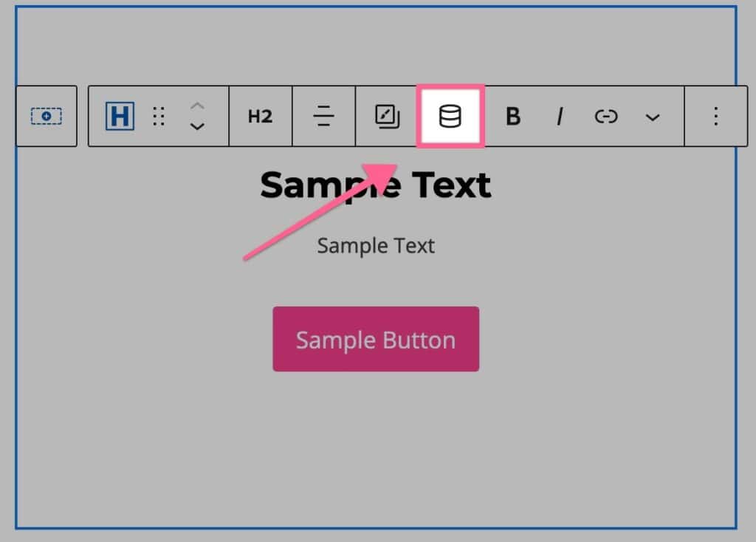Click the move up arrow
The width and height of the screenshot is (756, 542).
(197, 106)
